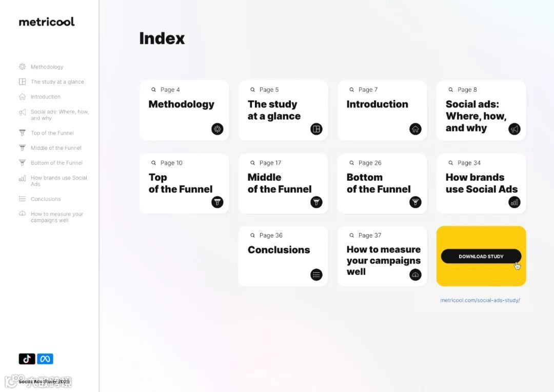Image resolution: width=554 pixels, height=392 pixels.
Task: Open the Bottom of the Funnel Page 26 card
Action: click(382, 183)
